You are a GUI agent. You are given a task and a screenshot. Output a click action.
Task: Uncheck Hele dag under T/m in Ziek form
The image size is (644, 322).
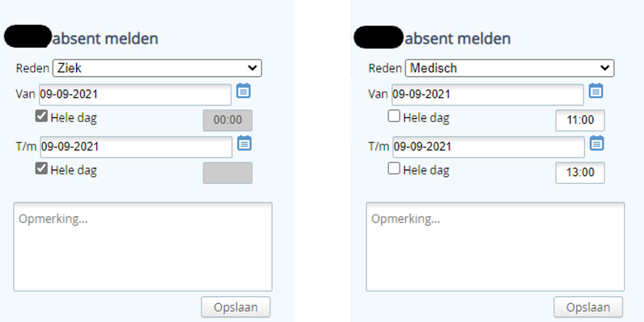coord(41,169)
